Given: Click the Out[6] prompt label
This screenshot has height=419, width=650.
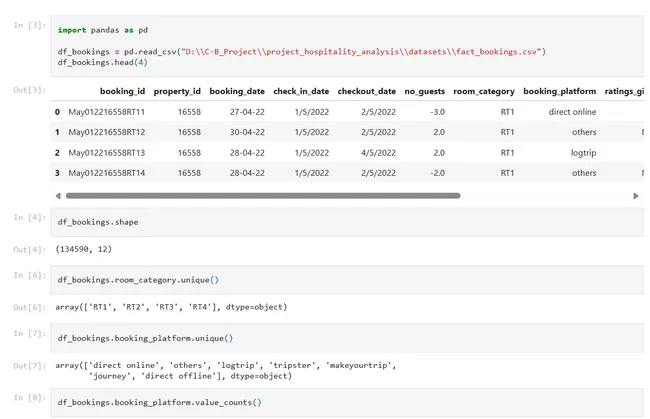Looking at the screenshot, I should [29, 308].
